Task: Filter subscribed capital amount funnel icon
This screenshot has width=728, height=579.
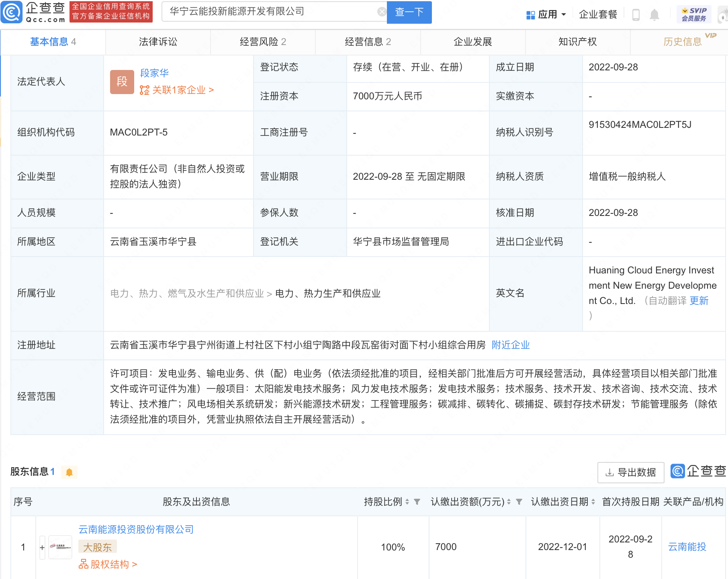Action: (519, 502)
